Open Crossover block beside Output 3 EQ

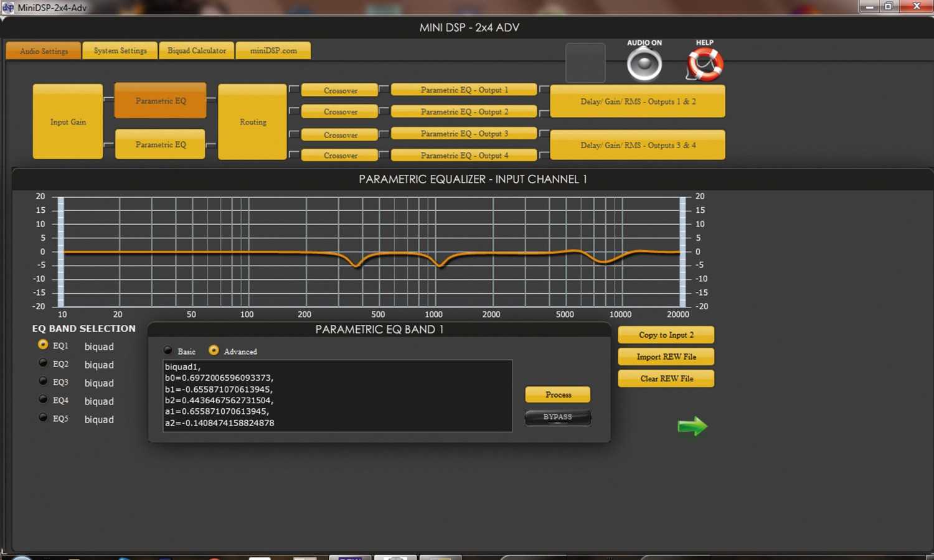pyautogui.click(x=340, y=134)
